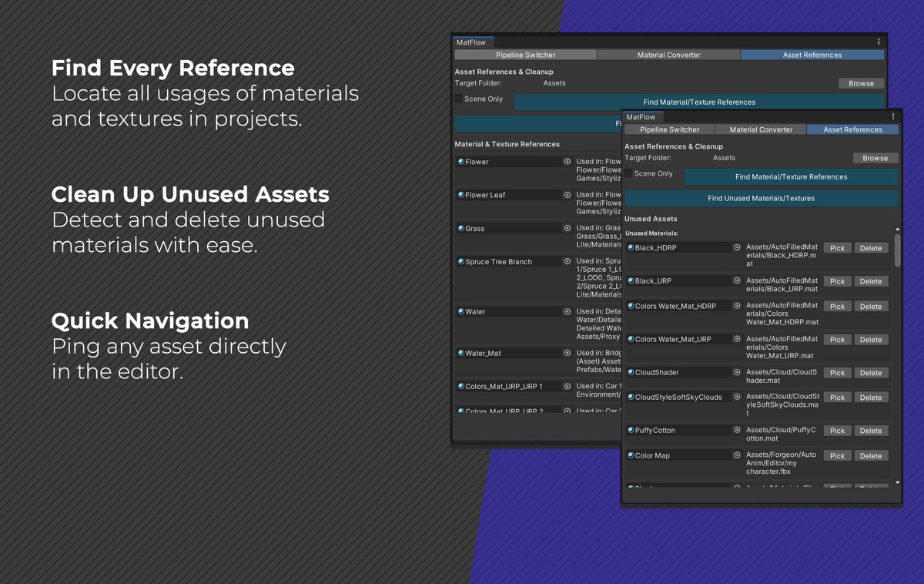Screen dimensions: 924x584
Task: Switch to Pipeline Switcher tab in front window
Action: click(x=669, y=130)
